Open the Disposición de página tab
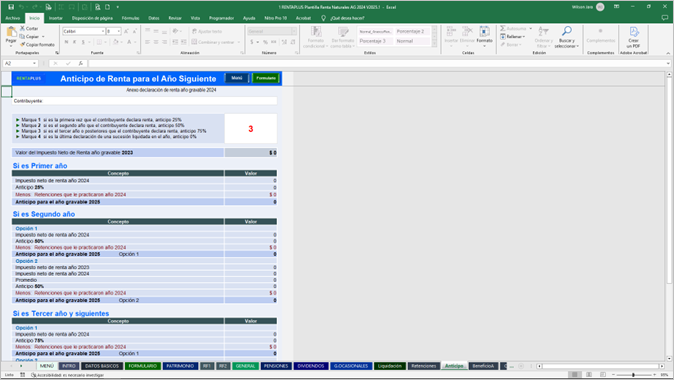The width and height of the screenshot is (674, 380). click(x=92, y=18)
